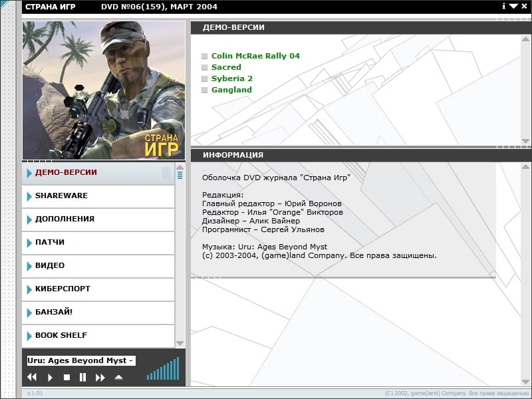Click the blue striped menu scrollbar thumb
532x399 pixels.
tap(180, 175)
